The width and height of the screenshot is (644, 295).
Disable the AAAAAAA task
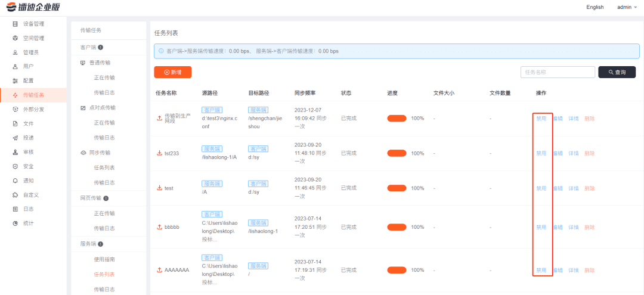click(x=541, y=270)
